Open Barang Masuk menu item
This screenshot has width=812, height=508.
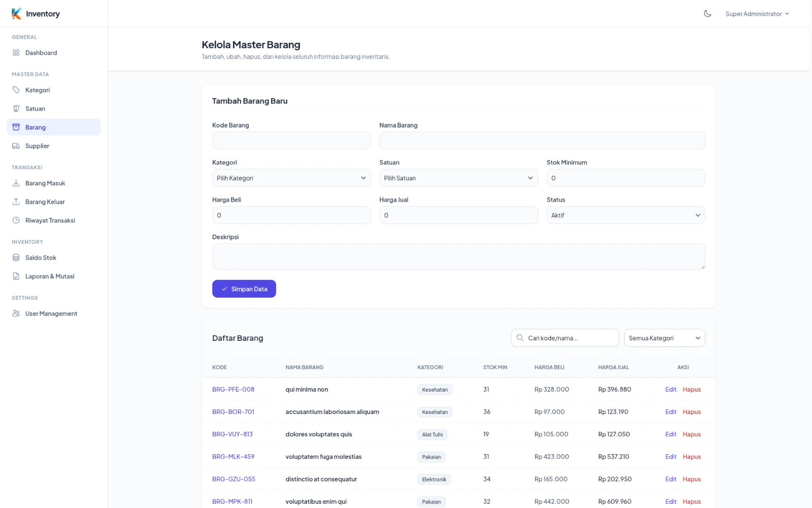(x=54, y=183)
